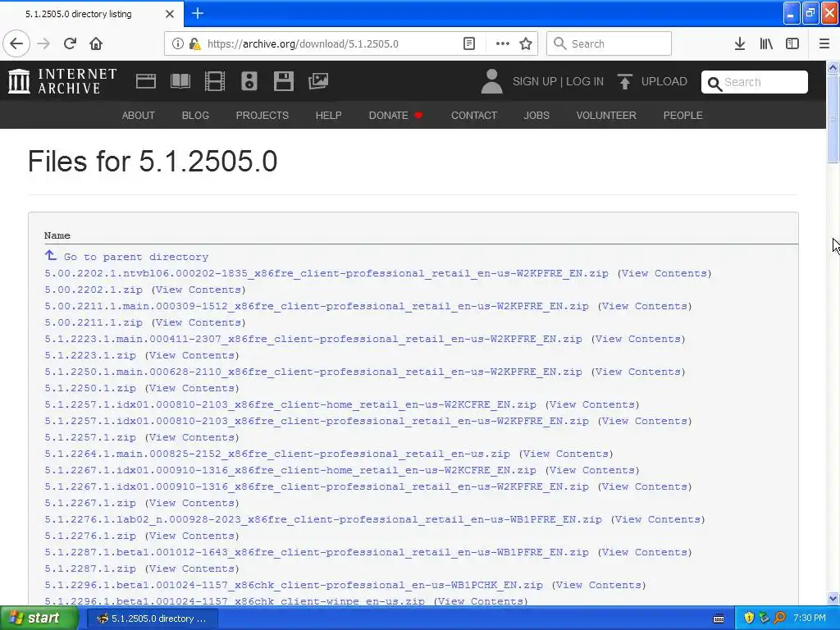
Task: Download 5.1.2250.1.zip file
Action: 90,388
